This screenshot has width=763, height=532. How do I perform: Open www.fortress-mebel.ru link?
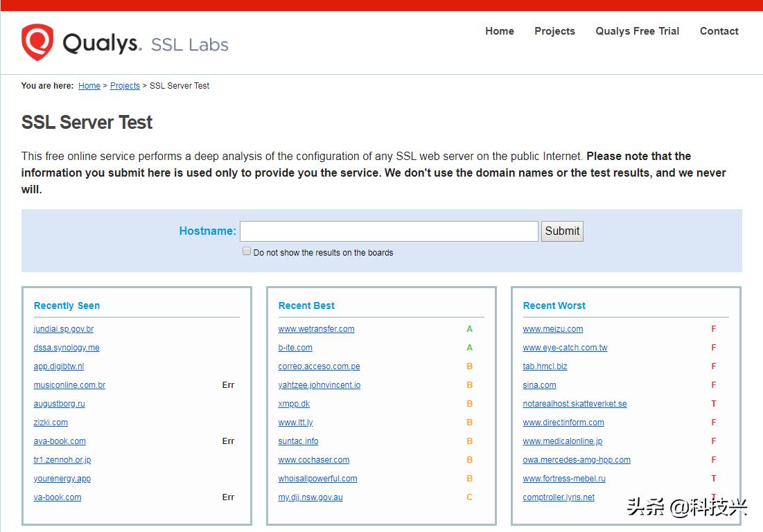tap(564, 479)
